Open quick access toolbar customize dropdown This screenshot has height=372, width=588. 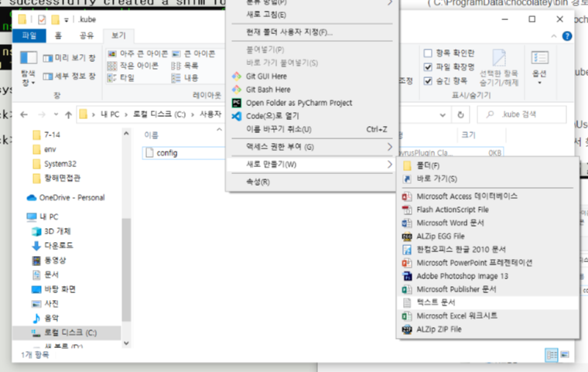pyautogui.click(x=66, y=19)
